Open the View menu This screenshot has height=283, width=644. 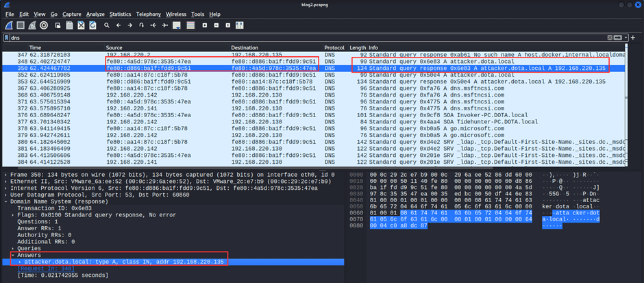click(x=40, y=14)
